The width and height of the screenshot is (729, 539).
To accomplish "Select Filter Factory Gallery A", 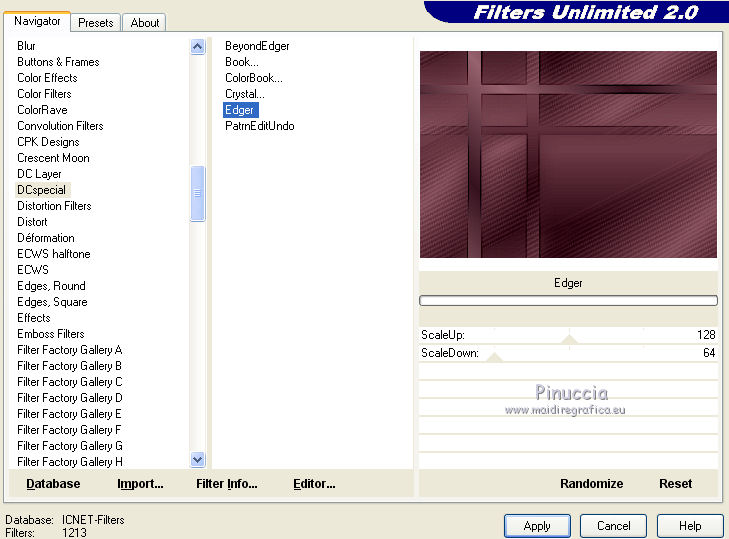I will coord(69,350).
